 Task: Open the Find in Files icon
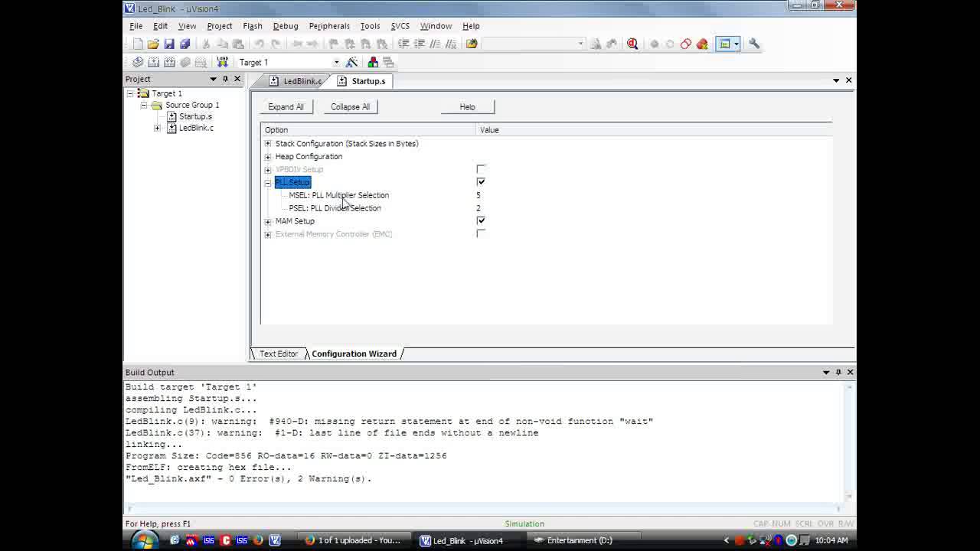click(472, 44)
